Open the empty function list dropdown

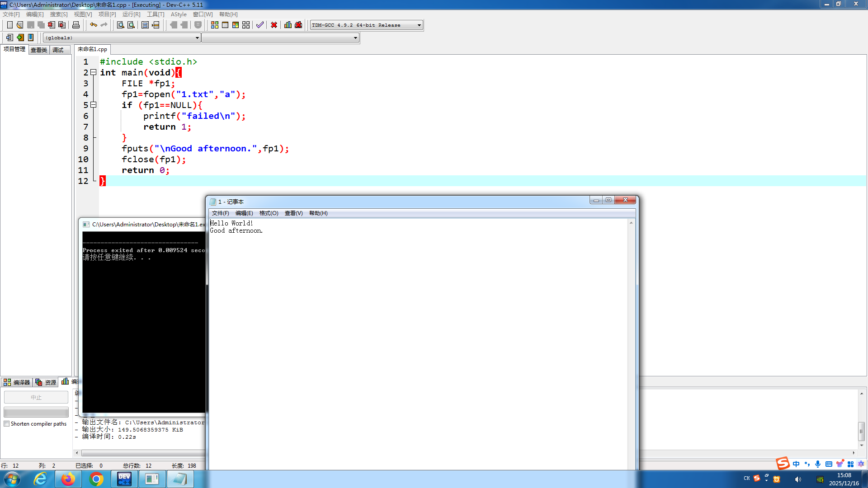(x=355, y=38)
